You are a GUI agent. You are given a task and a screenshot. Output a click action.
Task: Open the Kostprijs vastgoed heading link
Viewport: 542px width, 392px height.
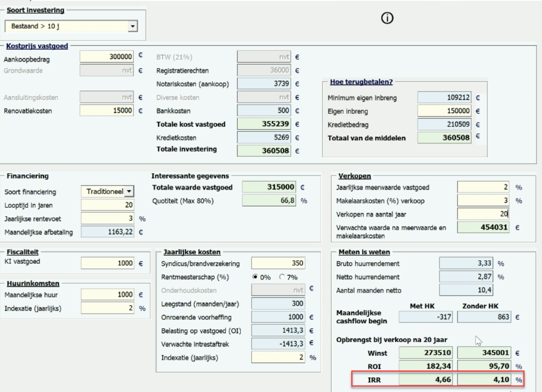[x=37, y=46]
